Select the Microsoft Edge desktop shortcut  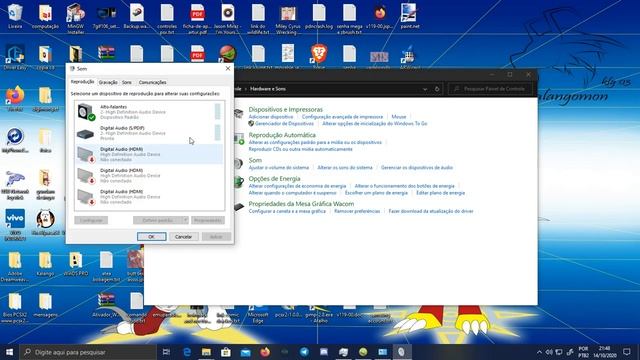pyautogui.click(x=258, y=314)
